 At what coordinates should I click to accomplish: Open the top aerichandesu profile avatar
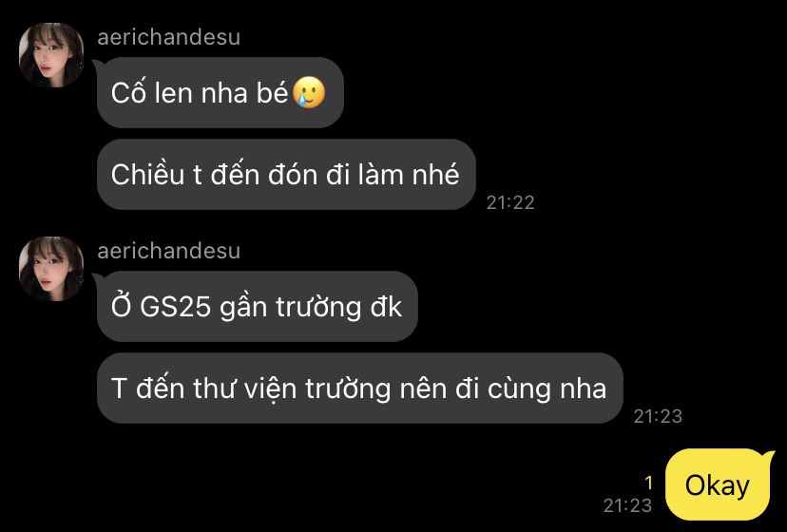pos(51,55)
